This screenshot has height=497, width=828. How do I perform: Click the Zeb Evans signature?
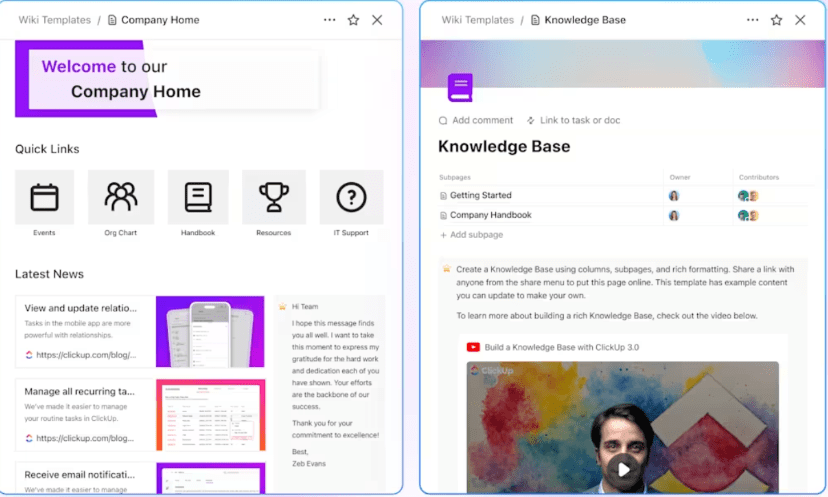[x=309, y=464]
